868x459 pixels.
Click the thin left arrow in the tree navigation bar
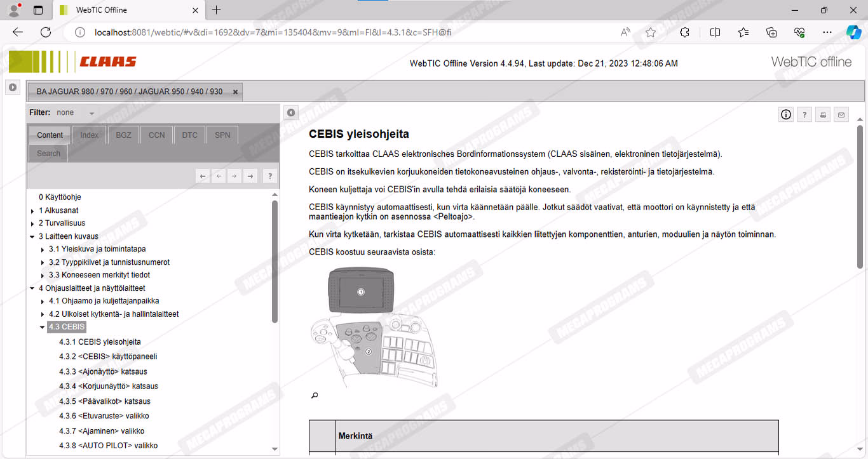(219, 176)
